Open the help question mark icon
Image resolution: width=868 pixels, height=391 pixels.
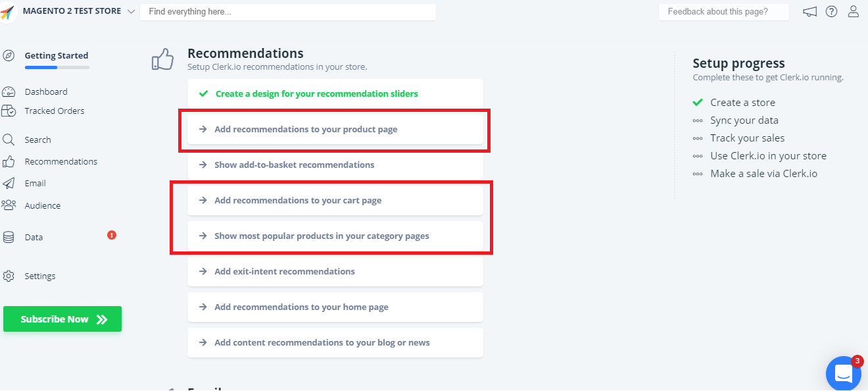pos(831,12)
